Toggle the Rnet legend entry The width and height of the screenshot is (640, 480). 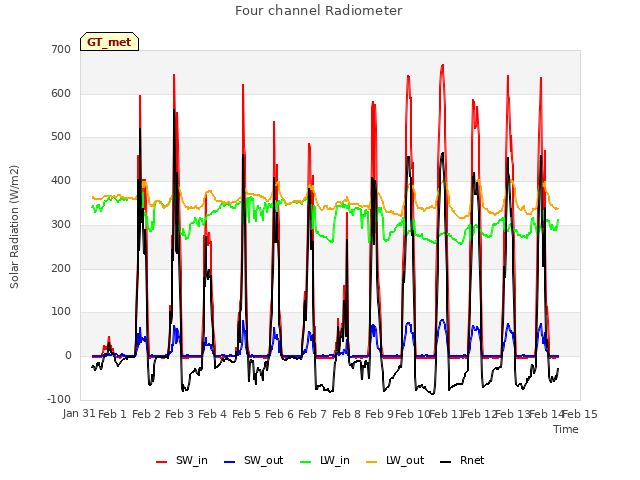point(462,461)
